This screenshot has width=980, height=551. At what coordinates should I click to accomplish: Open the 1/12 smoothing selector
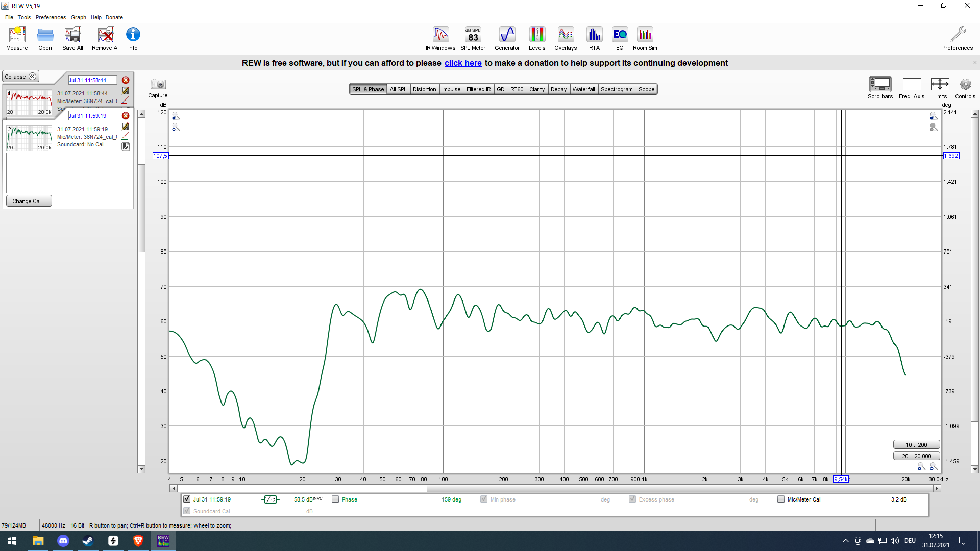tap(271, 499)
